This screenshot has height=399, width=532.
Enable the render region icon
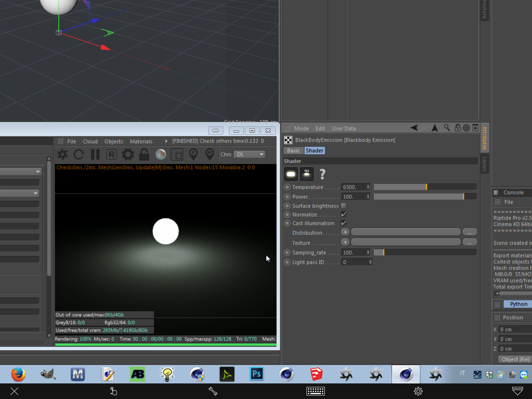pos(177,154)
